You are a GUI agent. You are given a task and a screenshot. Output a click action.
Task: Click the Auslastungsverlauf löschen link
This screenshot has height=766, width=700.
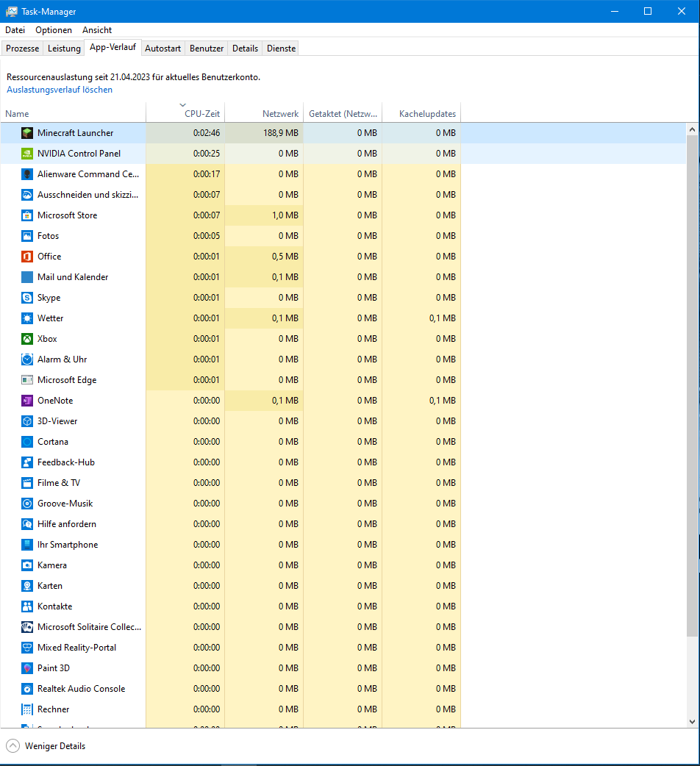coord(60,90)
